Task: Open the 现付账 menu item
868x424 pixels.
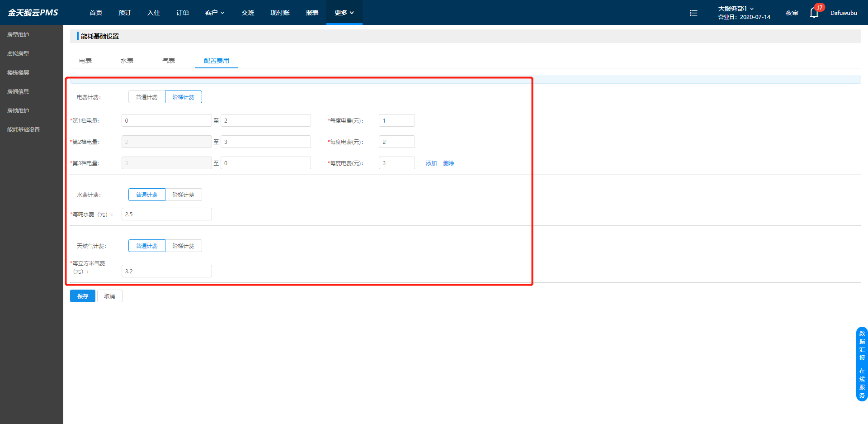Action: coord(280,13)
